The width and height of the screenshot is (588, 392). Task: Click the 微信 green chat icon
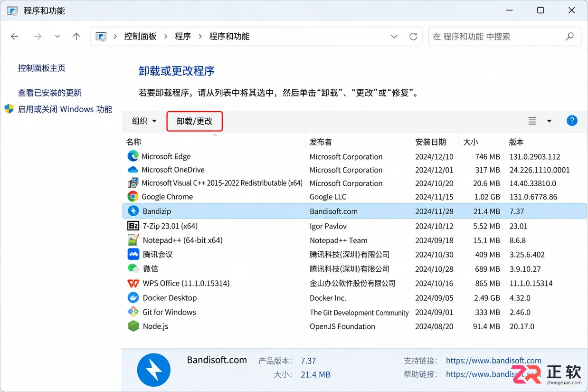133,268
